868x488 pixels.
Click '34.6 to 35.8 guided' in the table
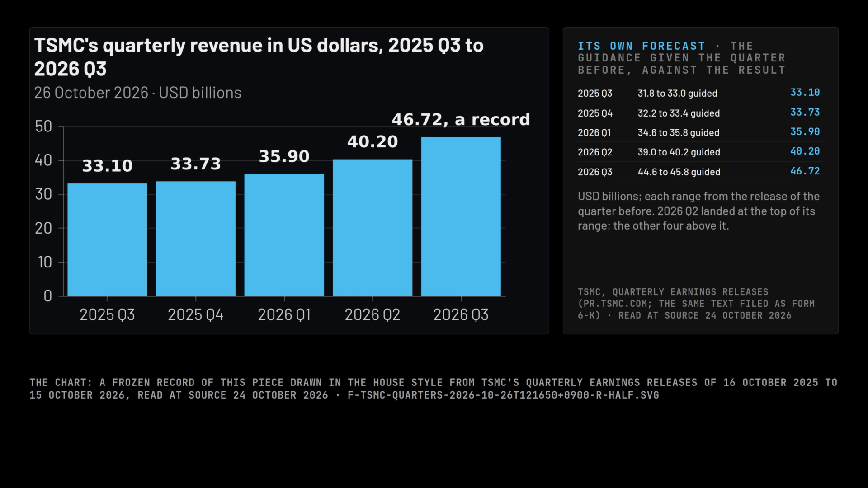click(679, 133)
